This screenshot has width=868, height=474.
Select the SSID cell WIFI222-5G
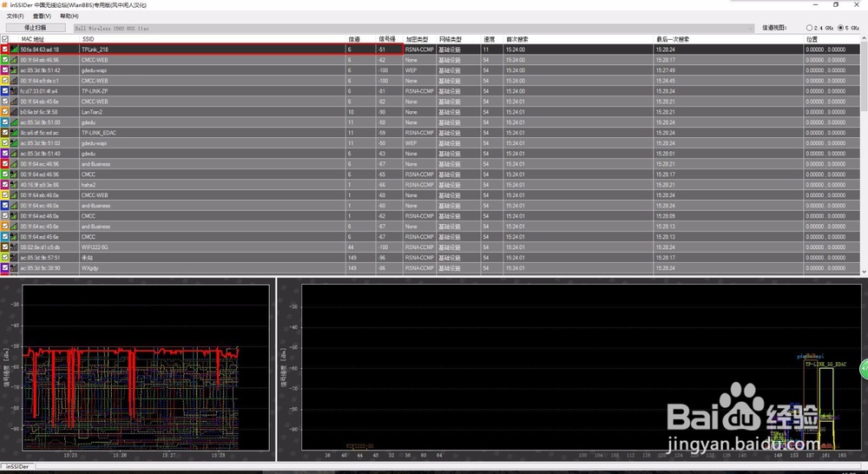[213, 247]
